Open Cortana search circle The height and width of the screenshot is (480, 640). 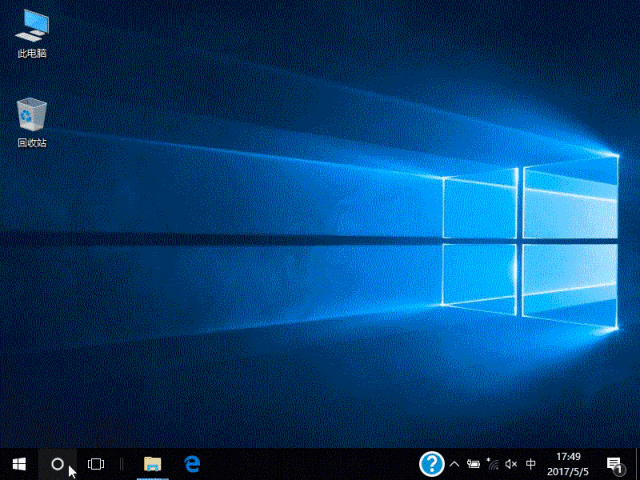pyautogui.click(x=58, y=464)
